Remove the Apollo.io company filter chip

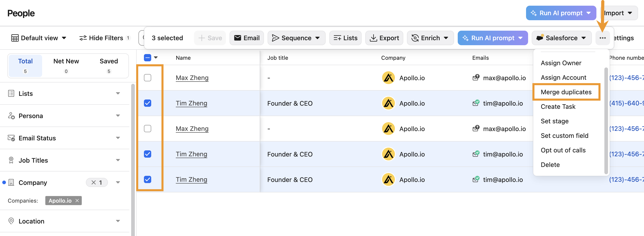(x=77, y=201)
